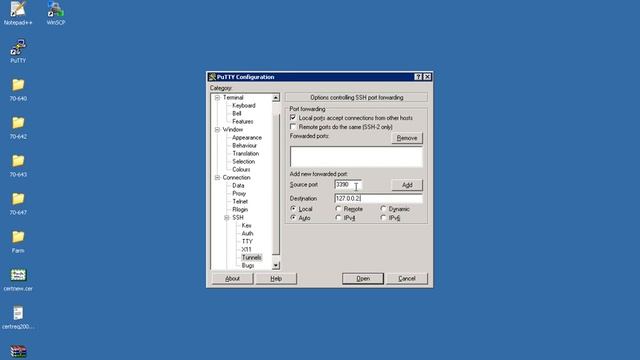The image size is (640, 360).
Task: Focus the Source port input field
Action: click(348, 185)
